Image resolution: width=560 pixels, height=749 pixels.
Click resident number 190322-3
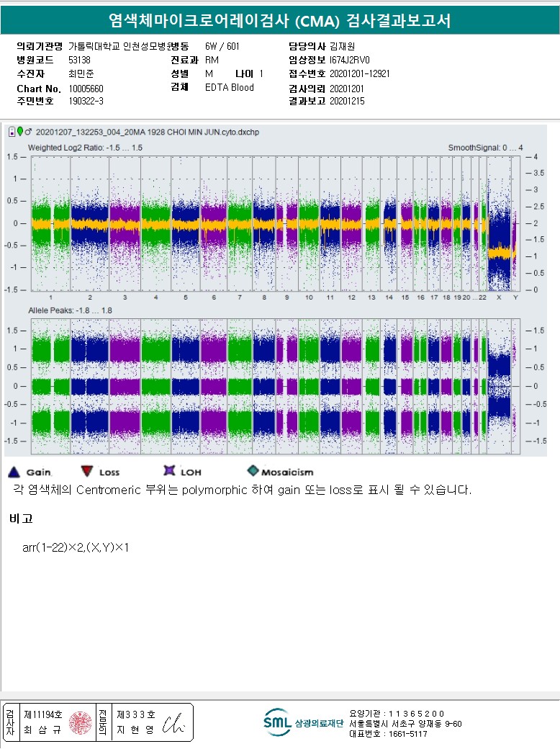86,102
